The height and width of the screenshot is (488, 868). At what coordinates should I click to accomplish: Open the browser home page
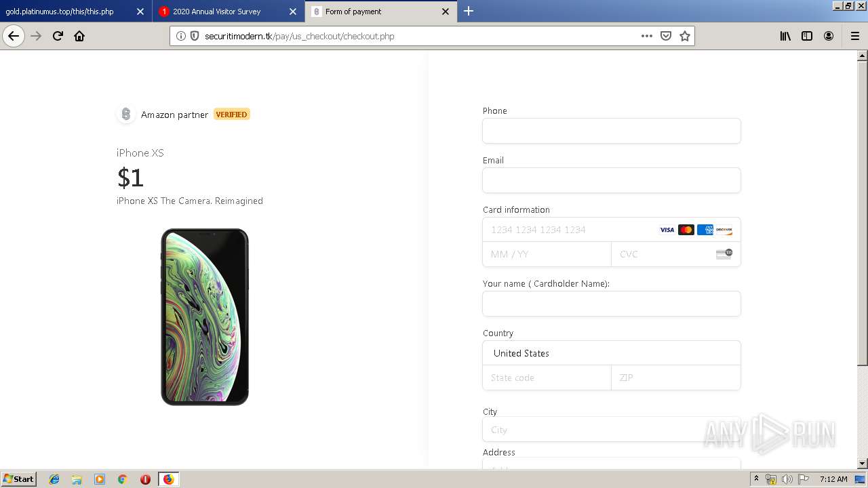pyautogui.click(x=79, y=36)
